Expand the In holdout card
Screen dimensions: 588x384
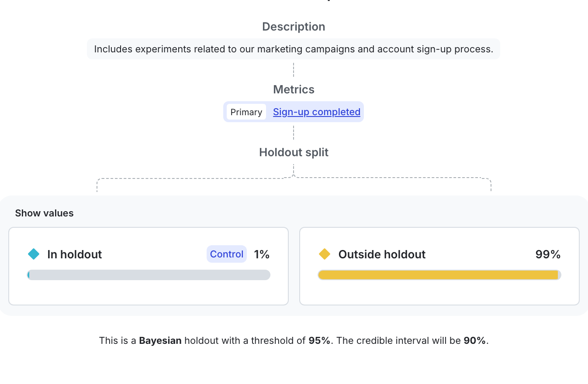tap(148, 266)
